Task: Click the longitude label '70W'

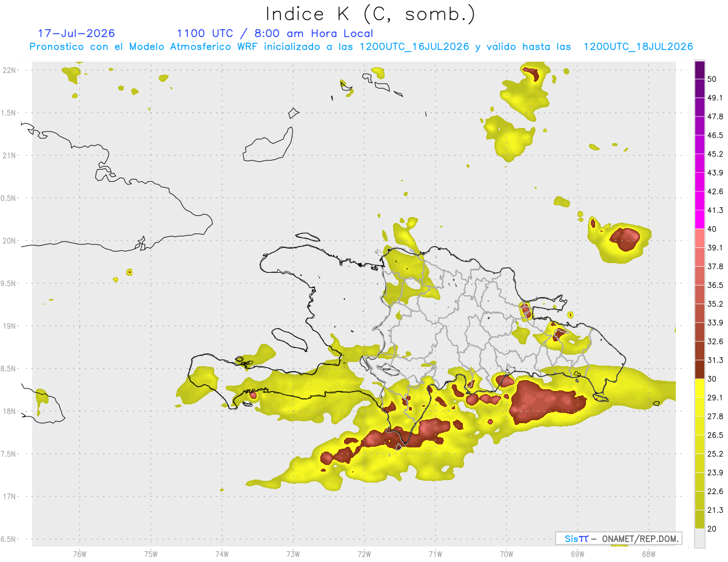Action: coord(507,554)
